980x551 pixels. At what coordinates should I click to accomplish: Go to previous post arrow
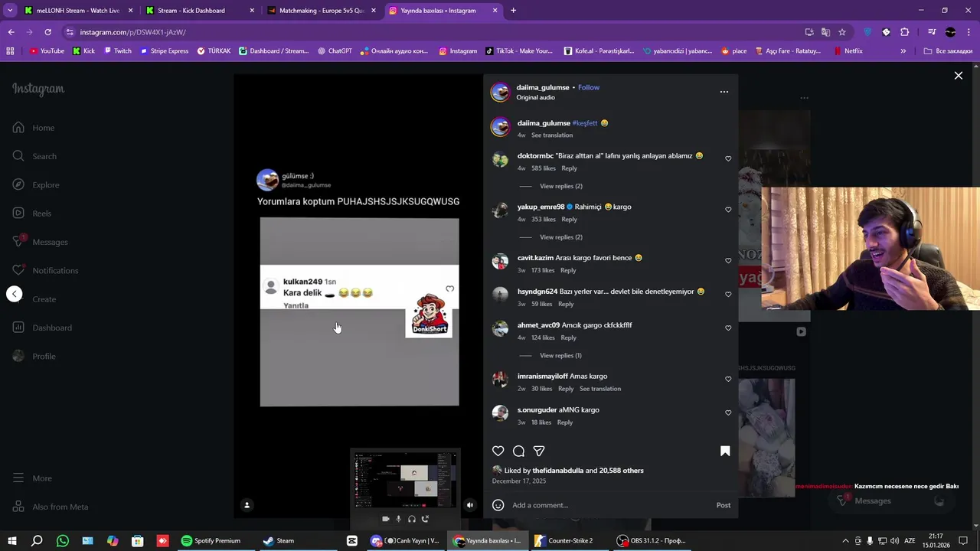point(15,294)
